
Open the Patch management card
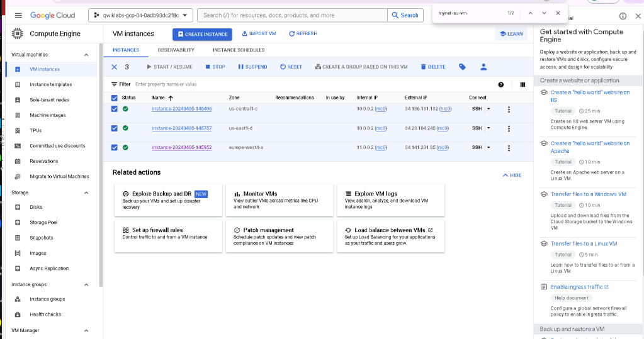[x=280, y=236]
